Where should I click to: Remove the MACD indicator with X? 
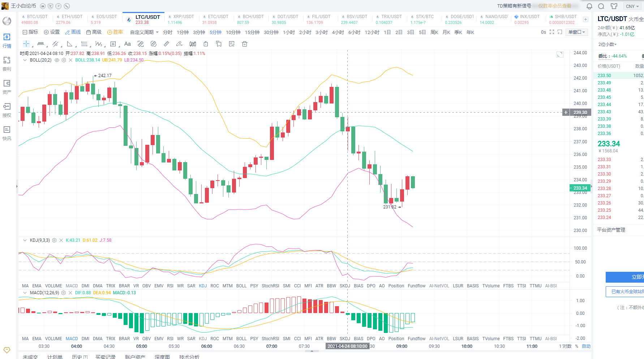tap(70, 293)
